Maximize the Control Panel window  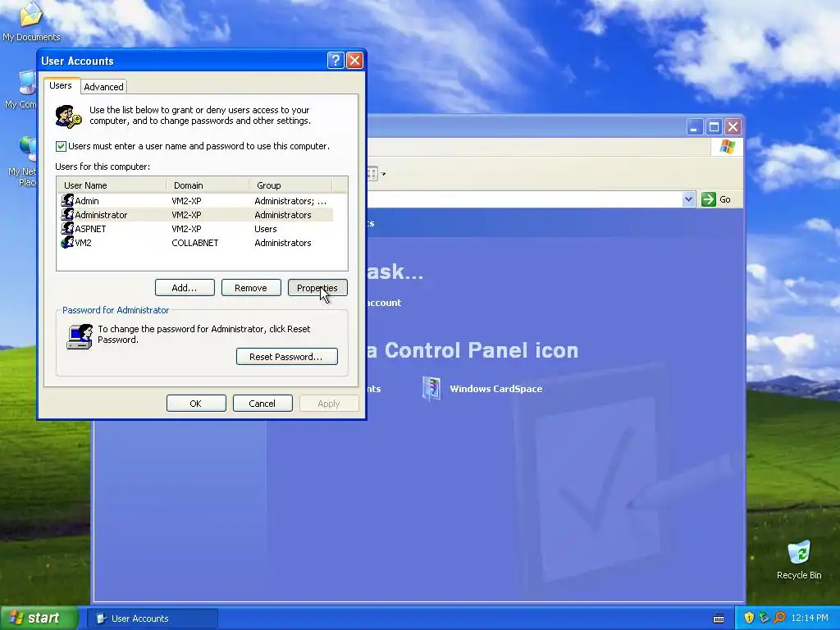point(714,127)
